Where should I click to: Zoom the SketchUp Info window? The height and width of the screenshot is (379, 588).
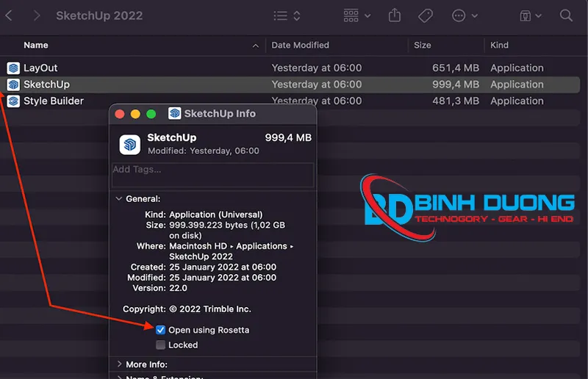(x=151, y=114)
